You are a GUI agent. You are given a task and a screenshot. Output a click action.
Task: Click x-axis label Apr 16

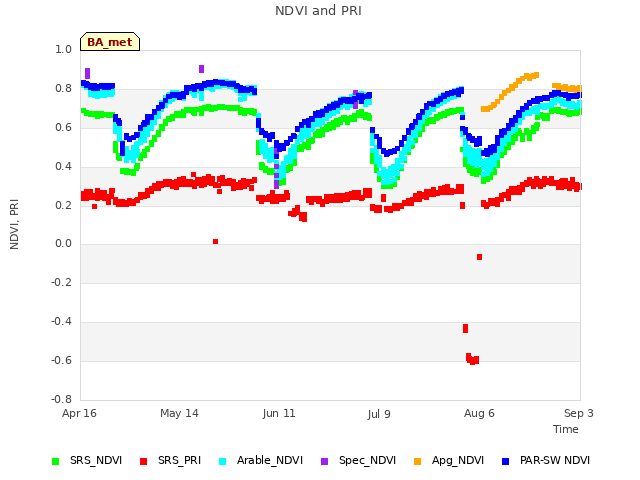[79, 413]
